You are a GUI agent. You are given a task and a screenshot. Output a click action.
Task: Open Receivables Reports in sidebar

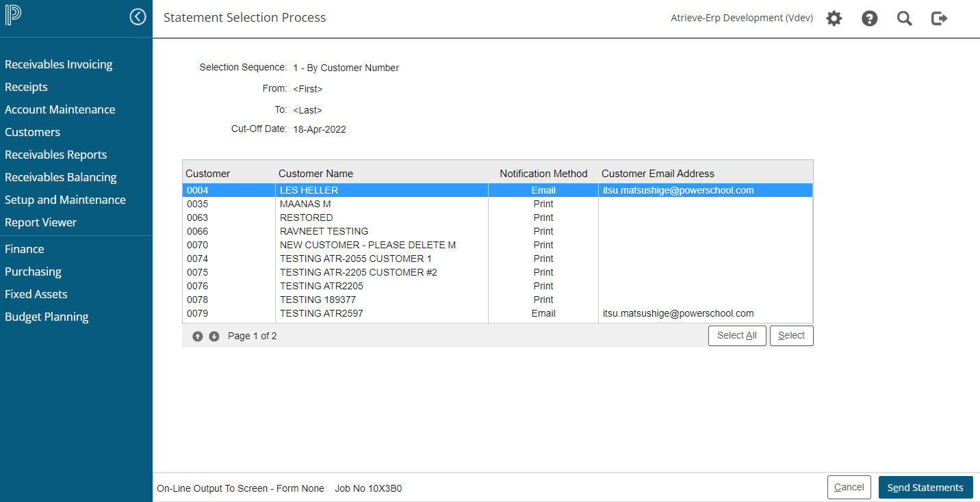tap(56, 155)
